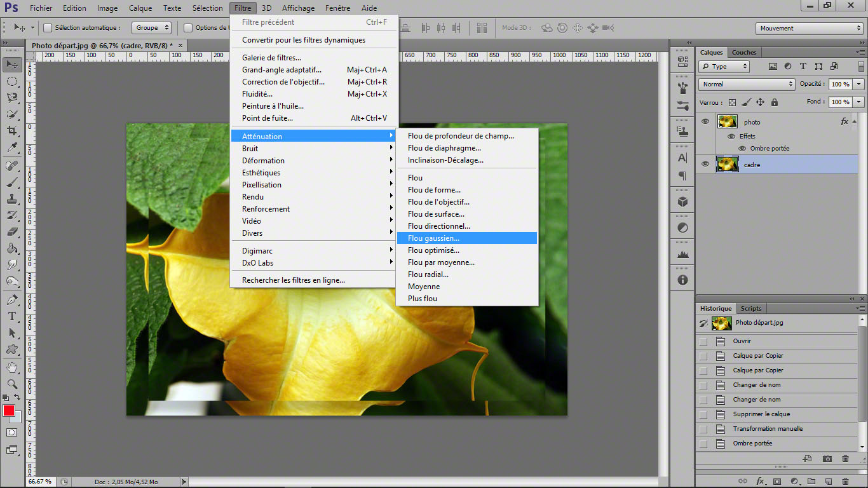Hide the photo layer eye icon
The width and height of the screenshot is (868, 488).
pos(705,121)
